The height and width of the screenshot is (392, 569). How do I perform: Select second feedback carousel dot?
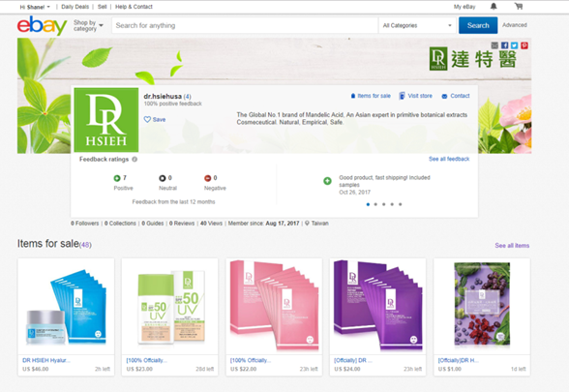point(375,204)
